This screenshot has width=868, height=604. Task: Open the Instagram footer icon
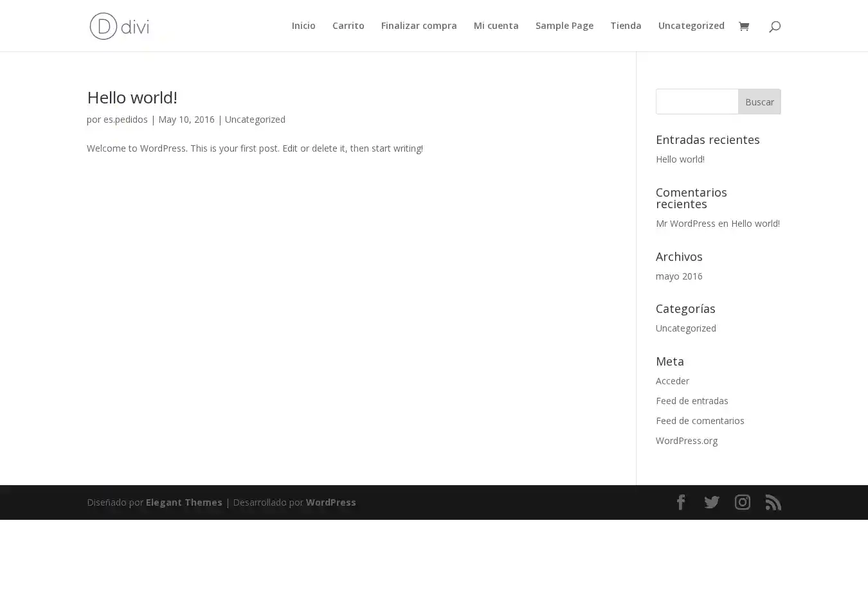(x=742, y=502)
